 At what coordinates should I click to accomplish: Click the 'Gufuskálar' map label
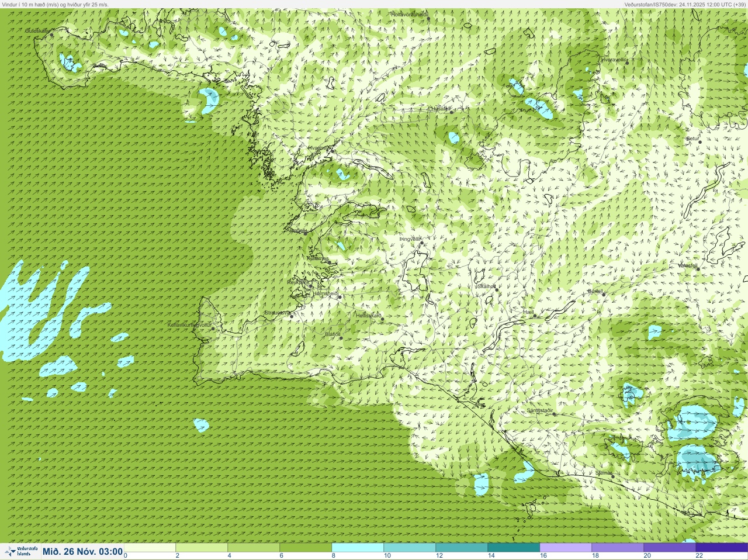tap(36, 30)
